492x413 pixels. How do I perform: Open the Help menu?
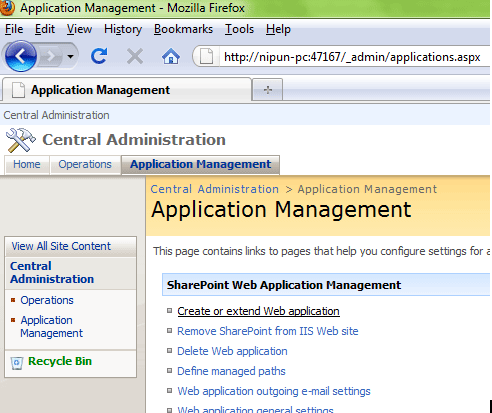click(278, 29)
